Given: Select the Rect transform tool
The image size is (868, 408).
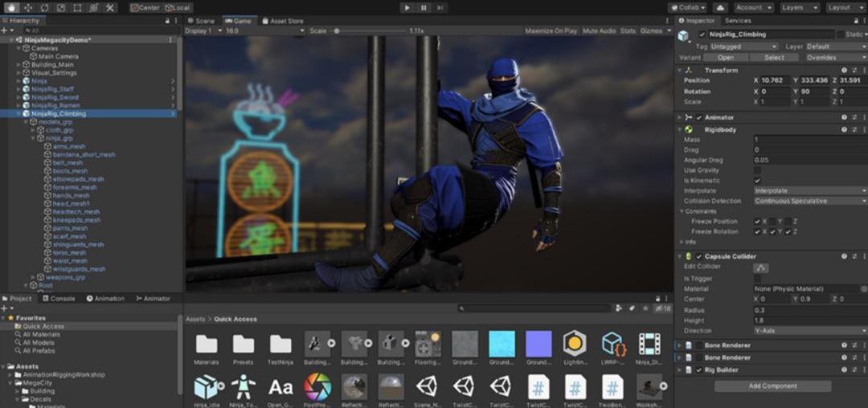Looking at the screenshot, I should [77, 7].
